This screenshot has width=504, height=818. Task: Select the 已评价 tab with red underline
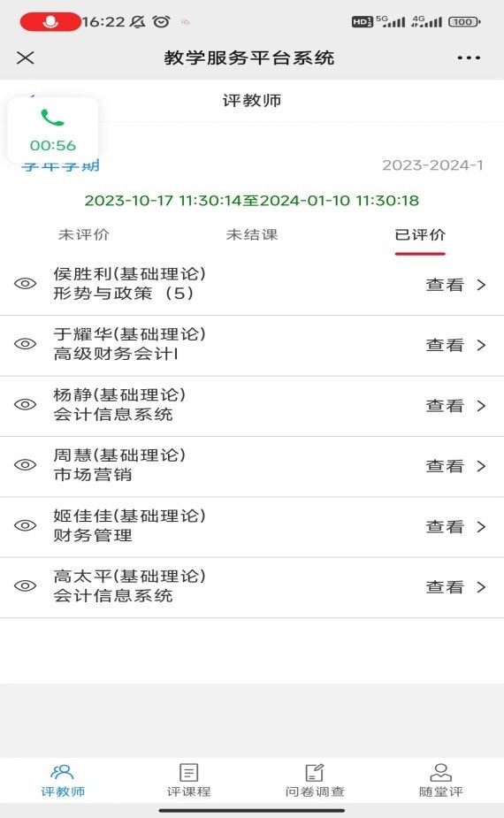click(x=420, y=236)
